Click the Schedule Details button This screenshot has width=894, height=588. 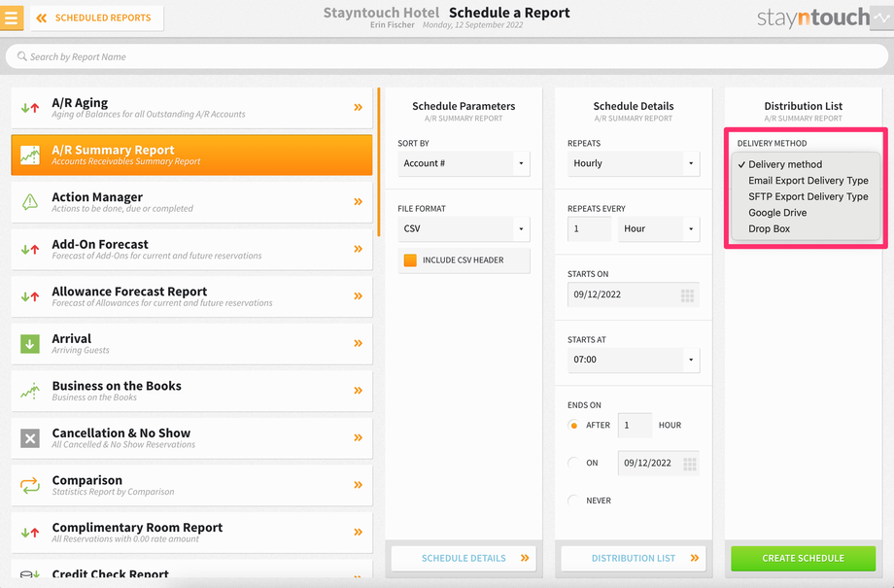464,558
